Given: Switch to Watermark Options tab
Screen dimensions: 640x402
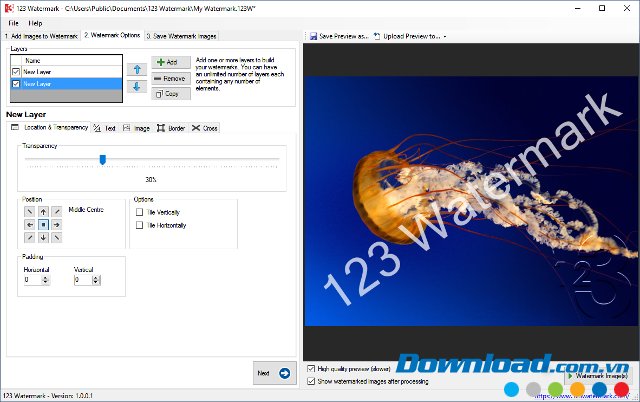Looking at the screenshot, I should (112, 36).
